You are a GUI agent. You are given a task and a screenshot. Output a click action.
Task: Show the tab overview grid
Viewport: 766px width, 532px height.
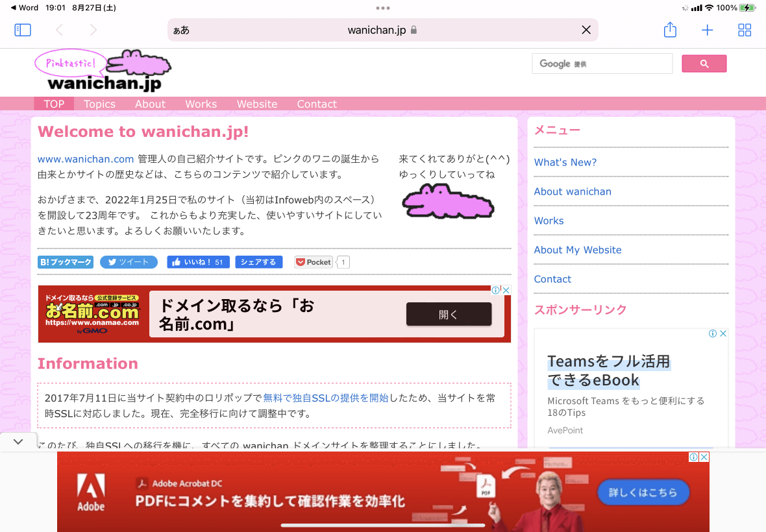point(745,30)
